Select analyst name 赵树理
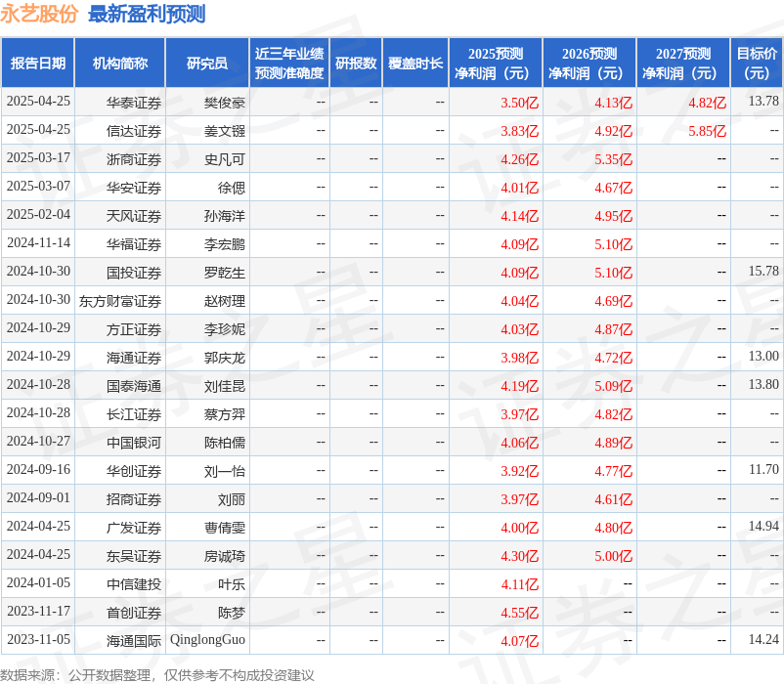Image resolution: width=784 pixels, height=684 pixels. coord(225,301)
